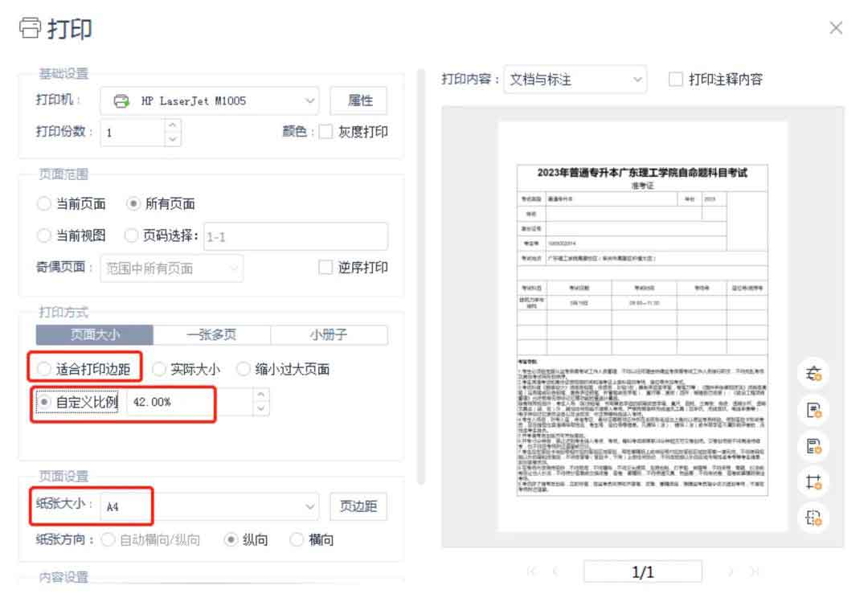Image resolution: width=868 pixels, height=594 pixels.
Task: Click the header/footer page icon
Action: [813, 446]
